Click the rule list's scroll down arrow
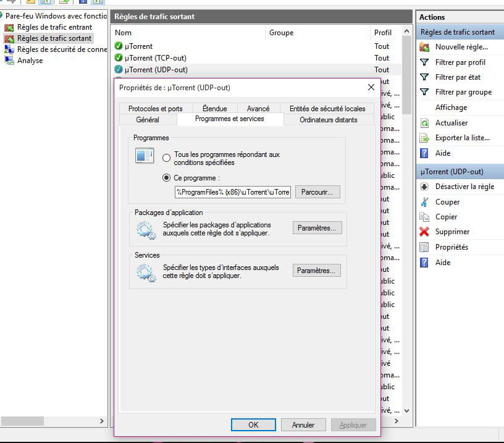The image size is (504, 443). pos(406,410)
